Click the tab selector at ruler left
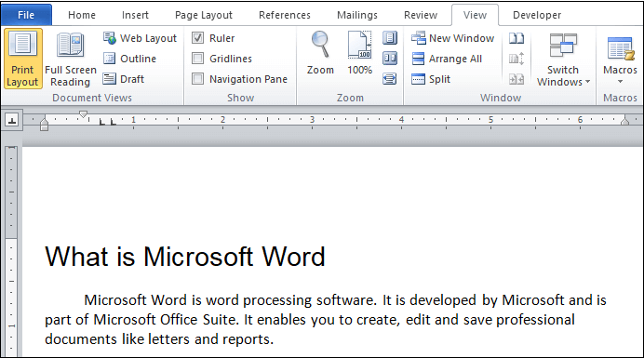This screenshot has width=644, height=358. click(x=12, y=121)
